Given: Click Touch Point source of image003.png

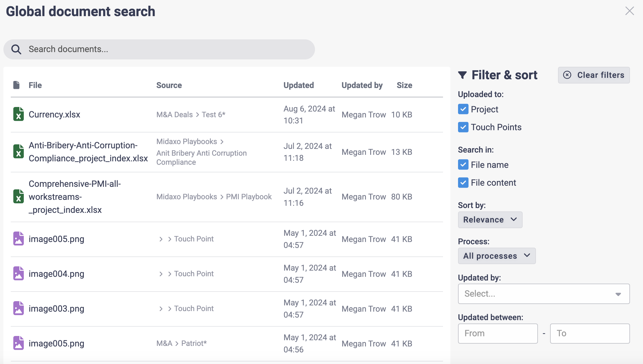Looking at the screenshot, I should 194,309.
